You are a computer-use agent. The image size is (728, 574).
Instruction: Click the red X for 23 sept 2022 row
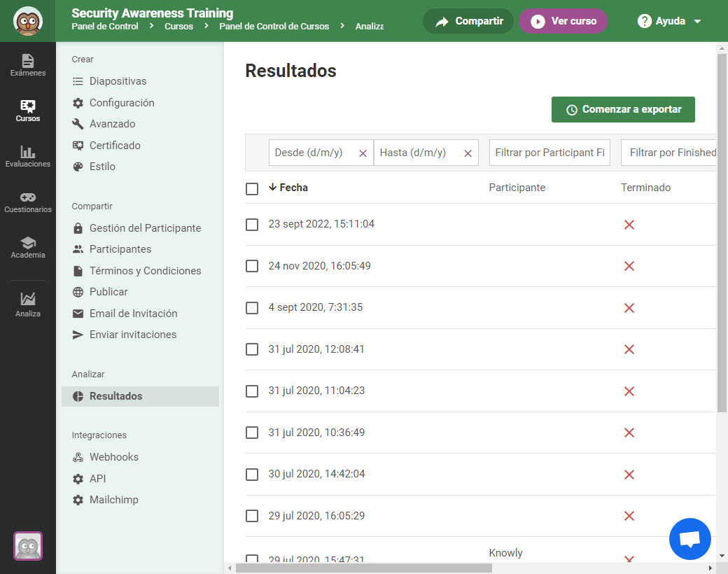coord(629,225)
